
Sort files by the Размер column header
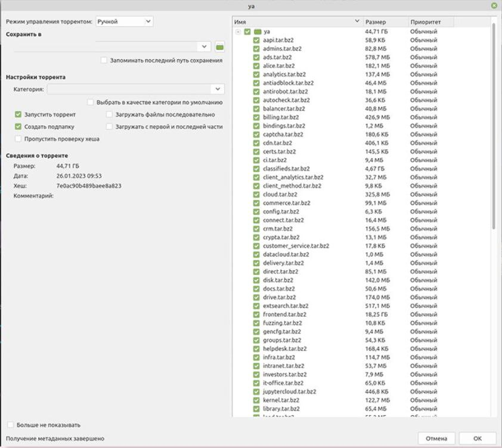[x=386, y=22]
